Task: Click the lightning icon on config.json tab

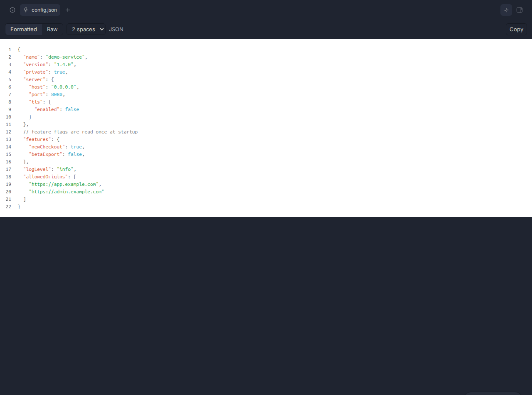Action: (x=26, y=10)
